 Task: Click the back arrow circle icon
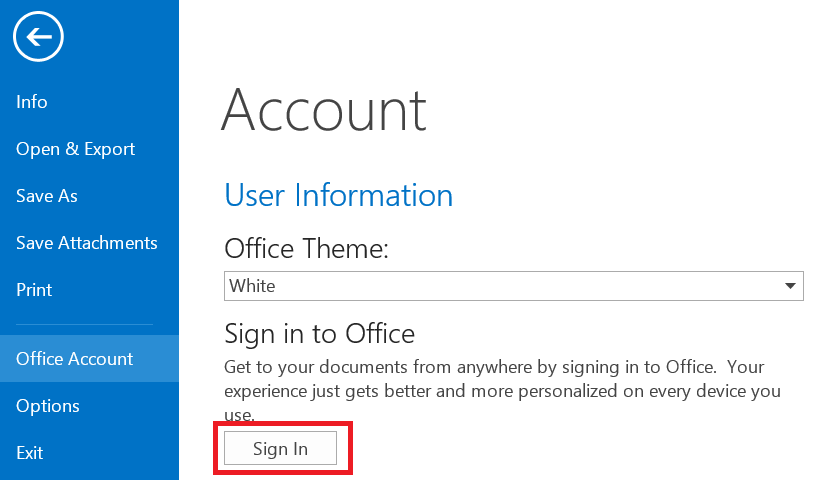[38, 38]
